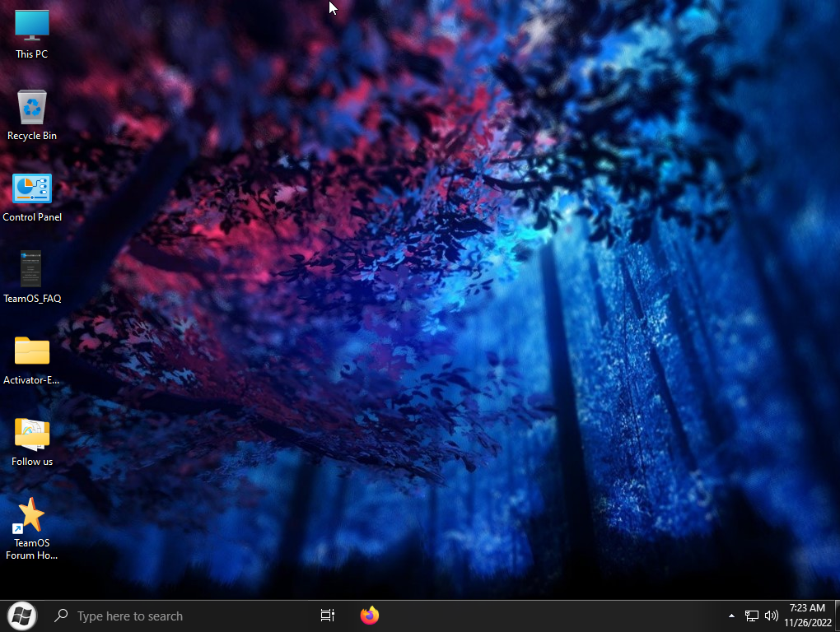Launch Firefox from the taskbar
The width and height of the screenshot is (840, 632).
click(x=370, y=616)
